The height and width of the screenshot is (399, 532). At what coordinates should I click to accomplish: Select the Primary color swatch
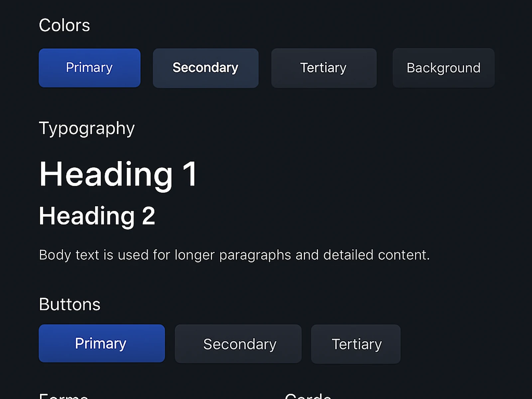click(x=89, y=68)
